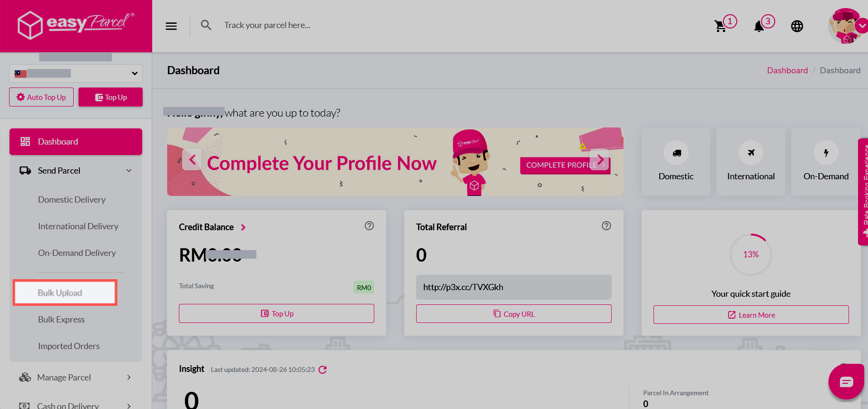Click the sidebar Top Up button
868x409 pixels.
tap(110, 97)
